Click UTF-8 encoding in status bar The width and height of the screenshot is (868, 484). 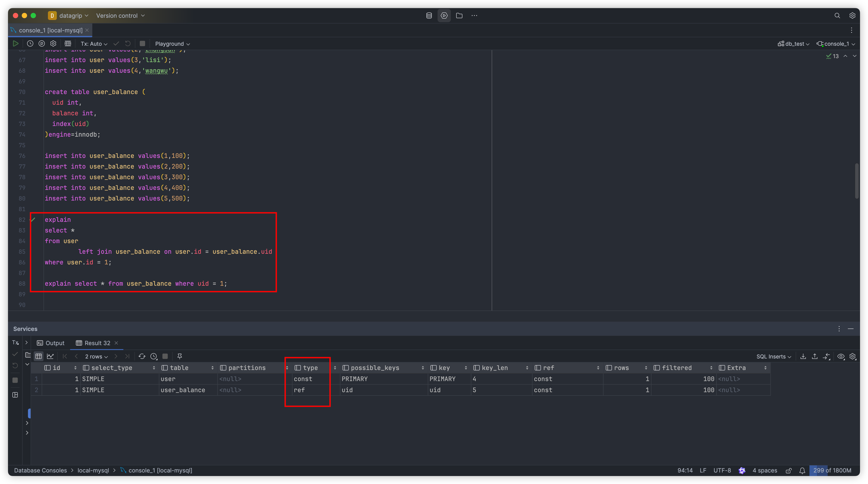tap(722, 470)
